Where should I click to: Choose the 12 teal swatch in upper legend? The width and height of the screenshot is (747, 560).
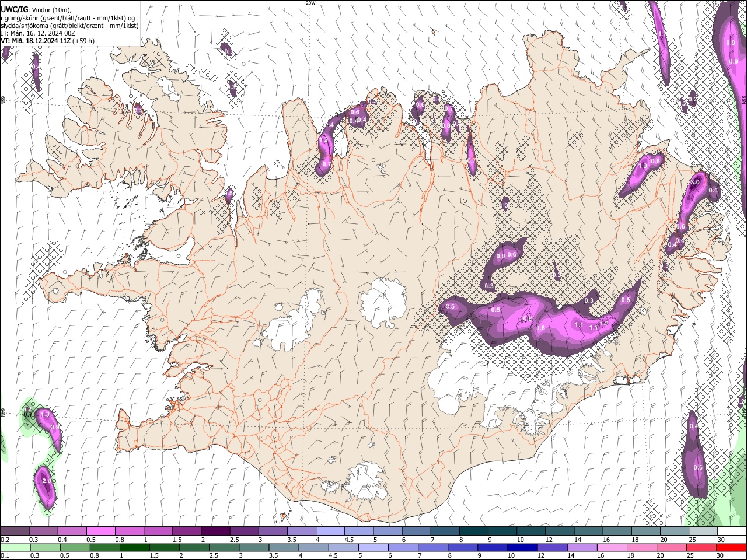[559, 531]
